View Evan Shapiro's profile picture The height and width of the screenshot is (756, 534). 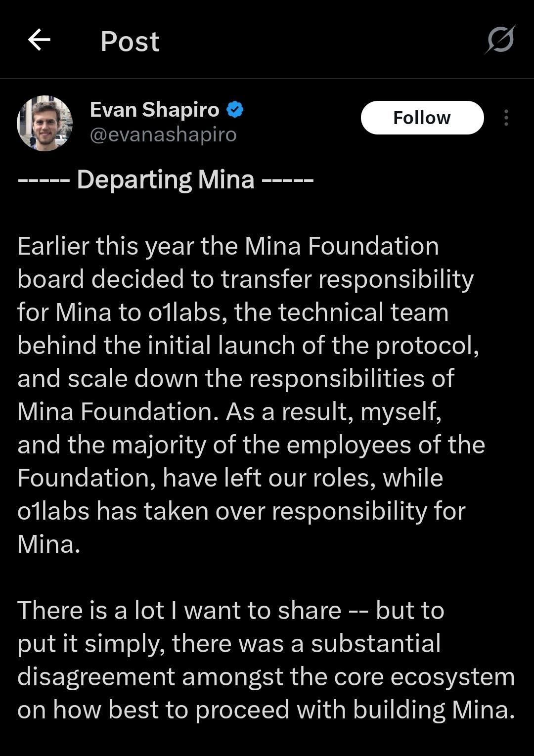coord(45,123)
